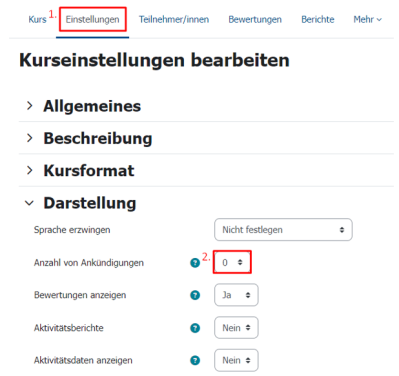The image size is (399, 376).
Task: Click the Bewertungen anzeigen label
Action: click(x=80, y=295)
